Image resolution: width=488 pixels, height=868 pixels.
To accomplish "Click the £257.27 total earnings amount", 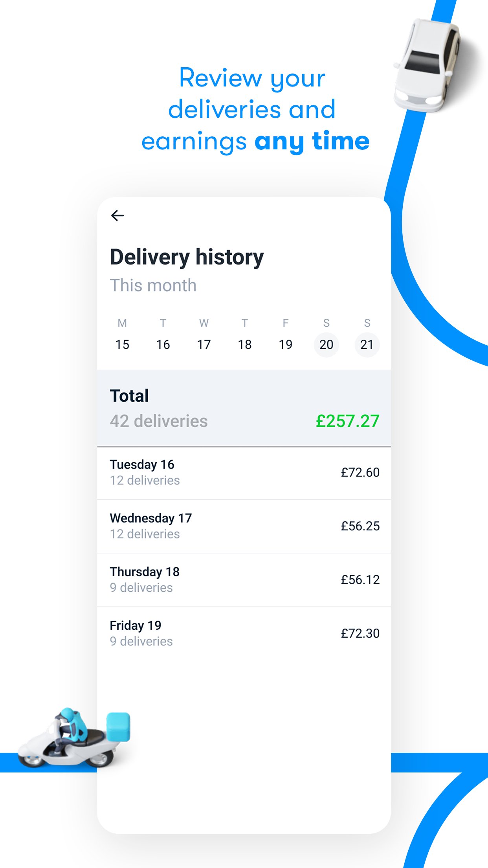I will tap(347, 421).
